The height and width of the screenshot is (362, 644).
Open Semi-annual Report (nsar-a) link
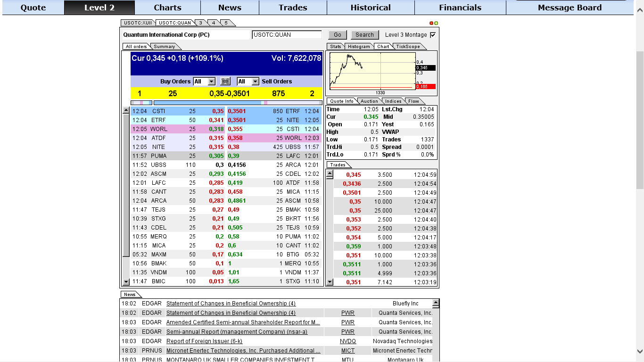(x=237, y=332)
